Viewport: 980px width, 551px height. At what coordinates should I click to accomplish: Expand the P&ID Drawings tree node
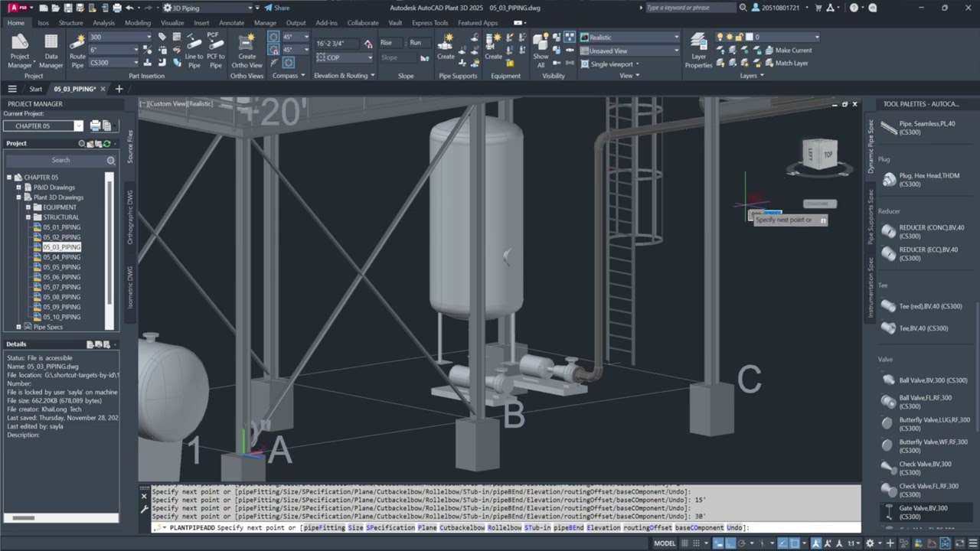point(18,187)
